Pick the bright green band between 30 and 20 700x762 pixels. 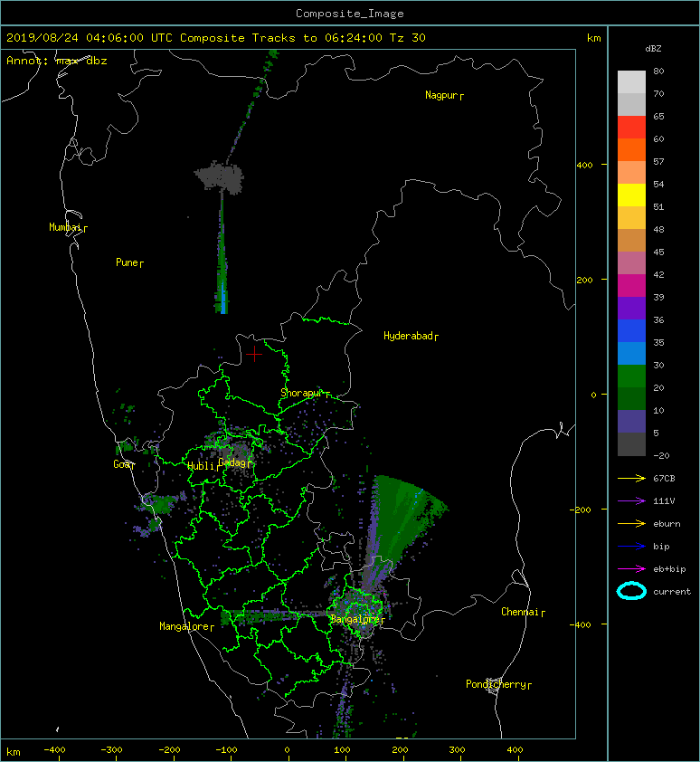click(631, 376)
